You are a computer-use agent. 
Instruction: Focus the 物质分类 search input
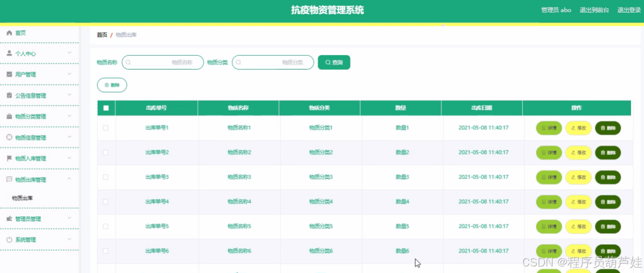click(x=273, y=62)
